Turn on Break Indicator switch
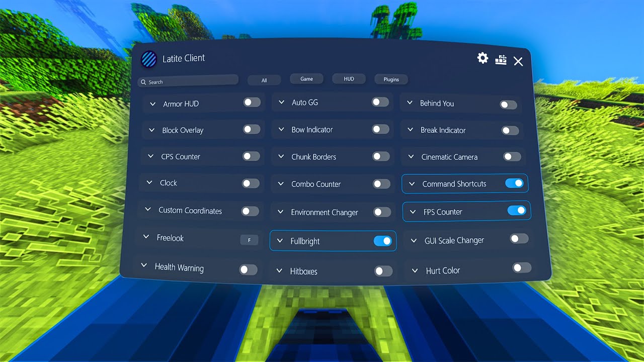This screenshot has height=362, width=644. coord(510,130)
